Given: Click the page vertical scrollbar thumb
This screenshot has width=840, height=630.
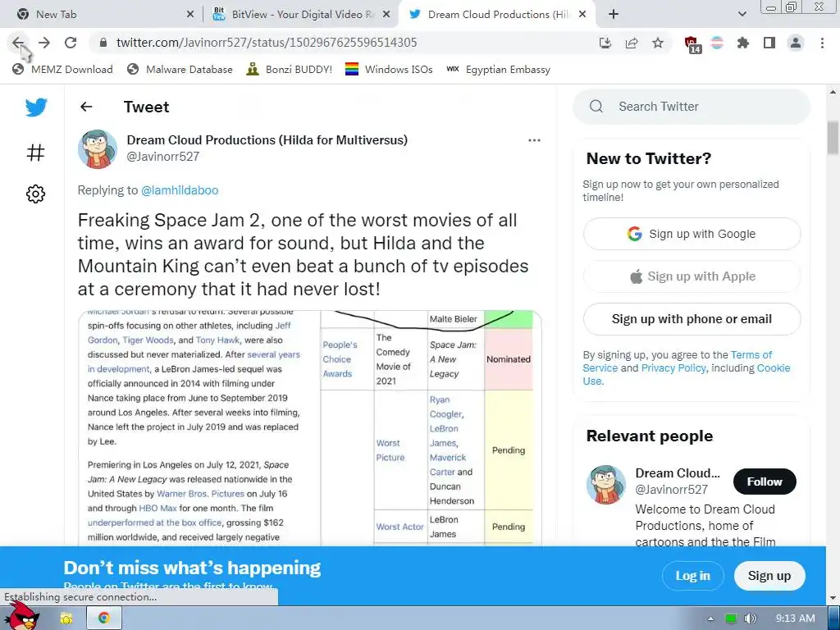Looking at the screenshot, I should 832,138.
